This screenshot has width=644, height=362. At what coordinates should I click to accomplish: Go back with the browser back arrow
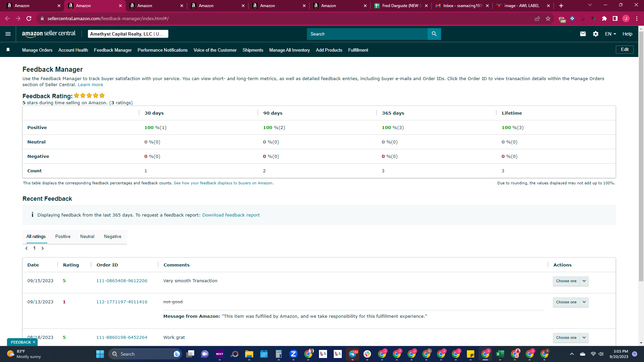point(7,18)
